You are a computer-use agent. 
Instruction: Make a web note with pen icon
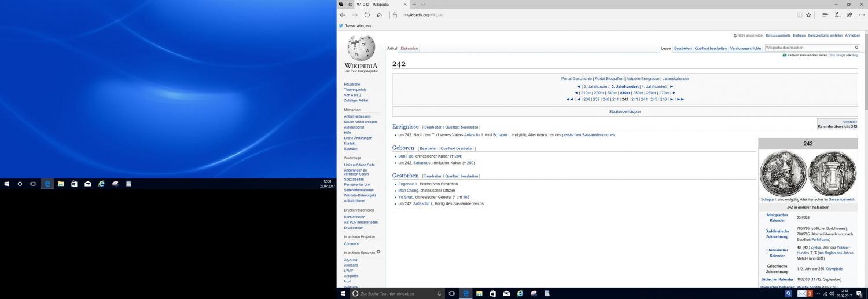[837, 15]
